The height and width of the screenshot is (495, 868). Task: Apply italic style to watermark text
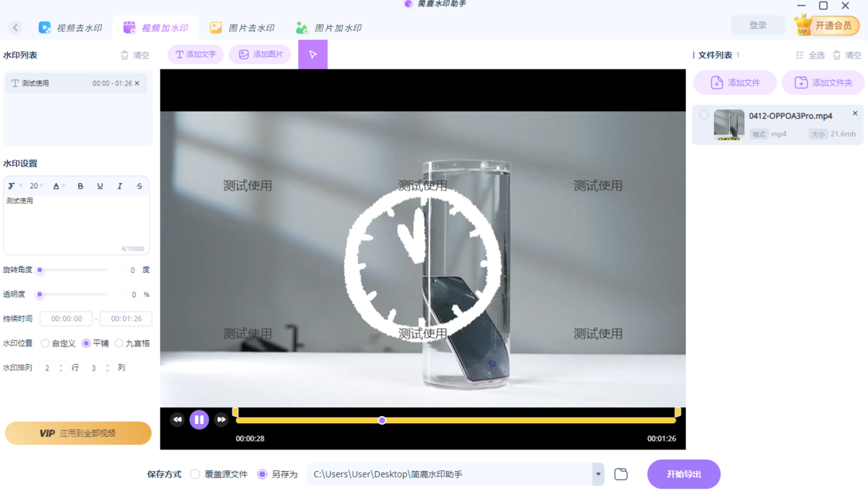tap(120, 186)
